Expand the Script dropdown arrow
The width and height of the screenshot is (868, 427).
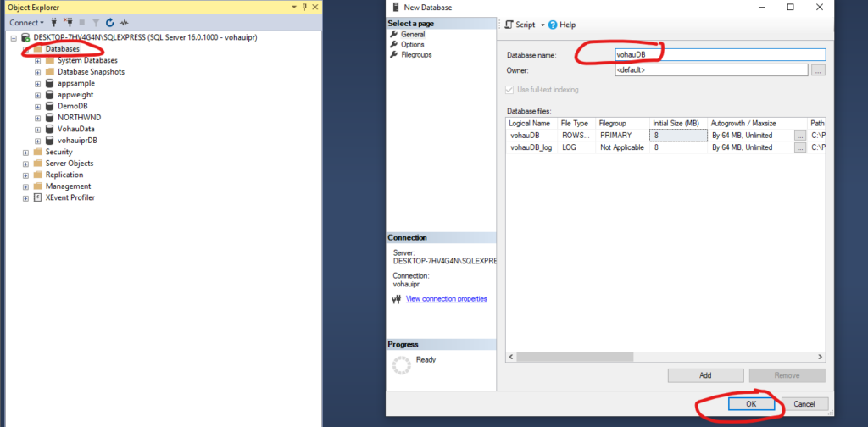(542, 25)
